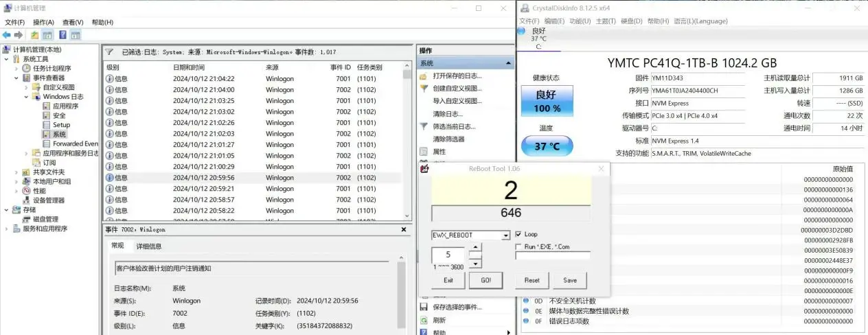868x335 pixels.
Task: Click the 属性 icon in Actions pane
Action: [424, 152]
